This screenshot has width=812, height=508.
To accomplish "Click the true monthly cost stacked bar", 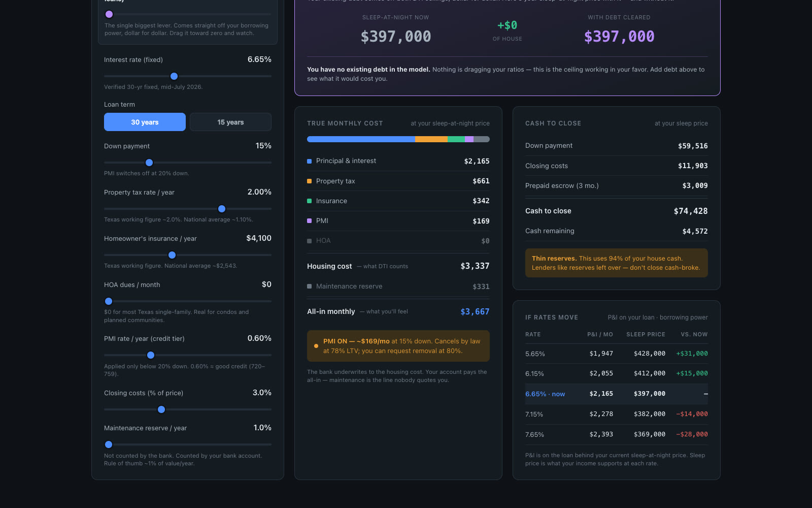I will pyautogui.click(x=398, y=139).
